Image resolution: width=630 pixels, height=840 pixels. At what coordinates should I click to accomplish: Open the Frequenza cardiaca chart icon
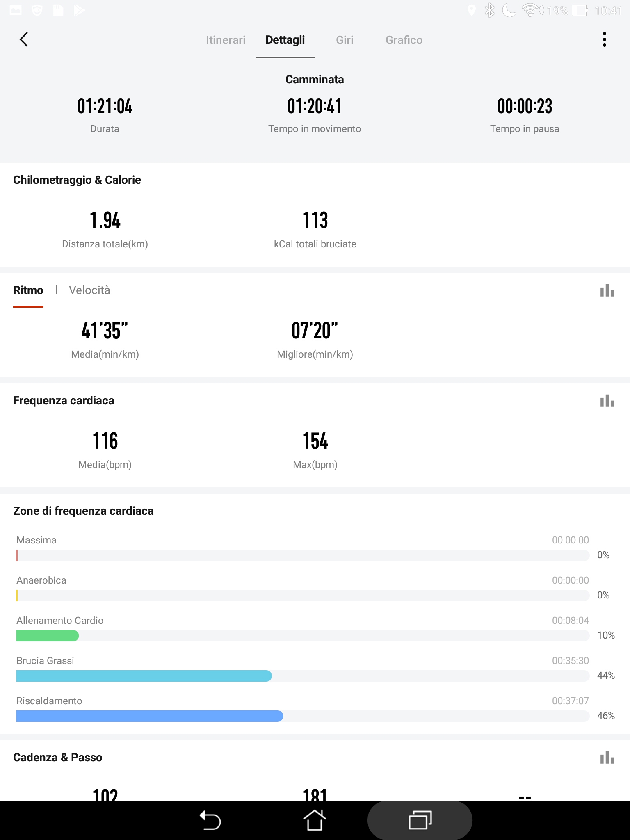pyautogui.click(x=607, y=401)
